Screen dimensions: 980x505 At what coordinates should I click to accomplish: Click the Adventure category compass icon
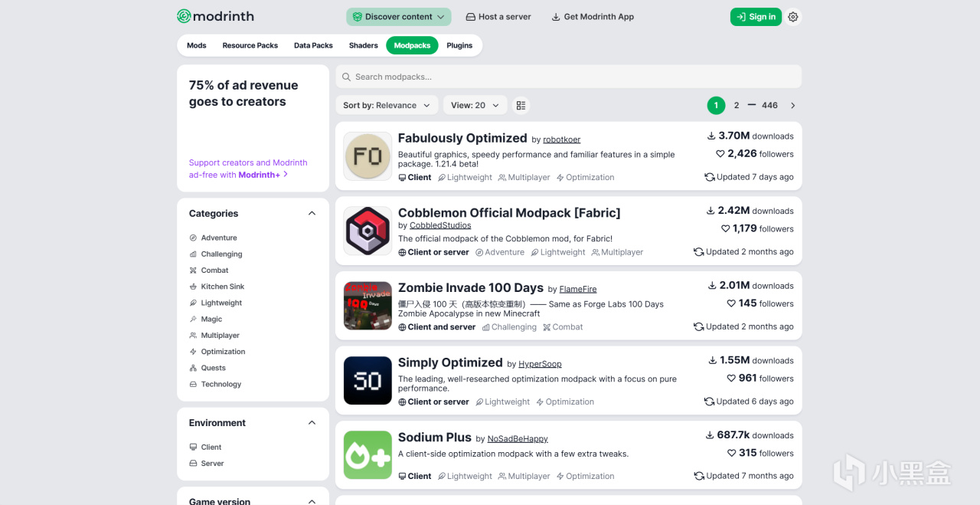pos(193,238)
